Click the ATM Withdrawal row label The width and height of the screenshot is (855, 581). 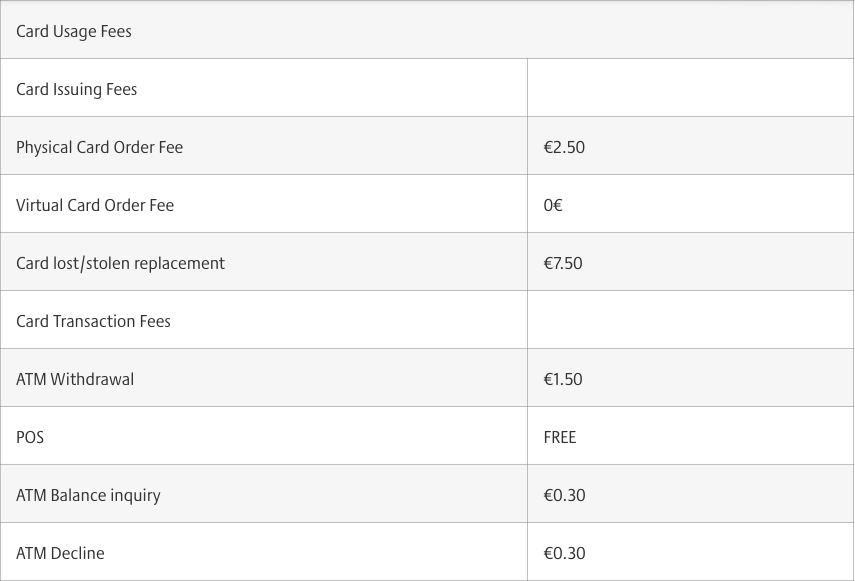pyautogui.click(x=75, y=379)
